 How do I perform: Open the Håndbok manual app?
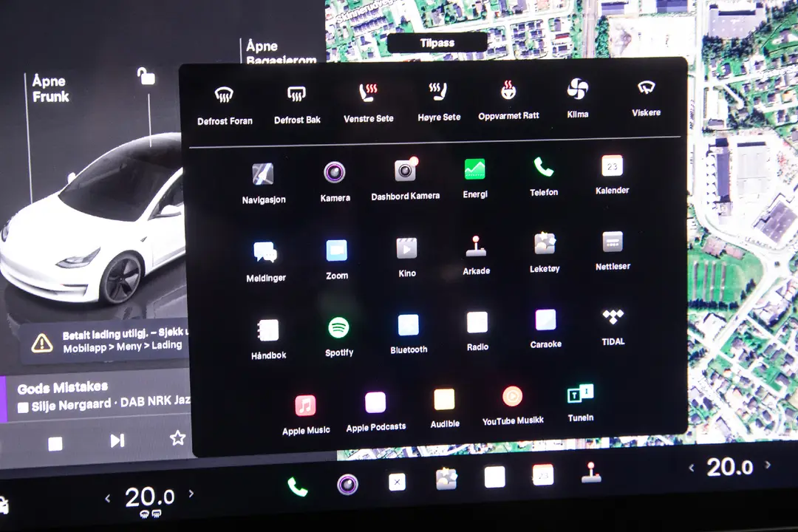(x=268, y=340)
